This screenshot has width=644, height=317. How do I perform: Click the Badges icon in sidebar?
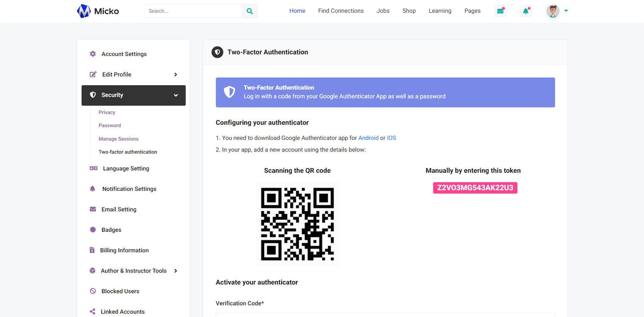point(93,230)
